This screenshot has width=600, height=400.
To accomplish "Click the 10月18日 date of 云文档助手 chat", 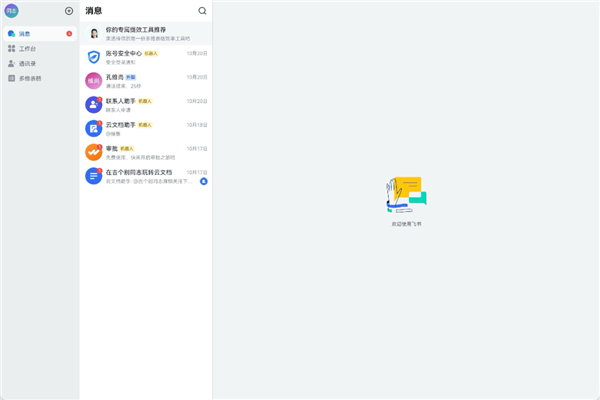I will tap(197, 125).
